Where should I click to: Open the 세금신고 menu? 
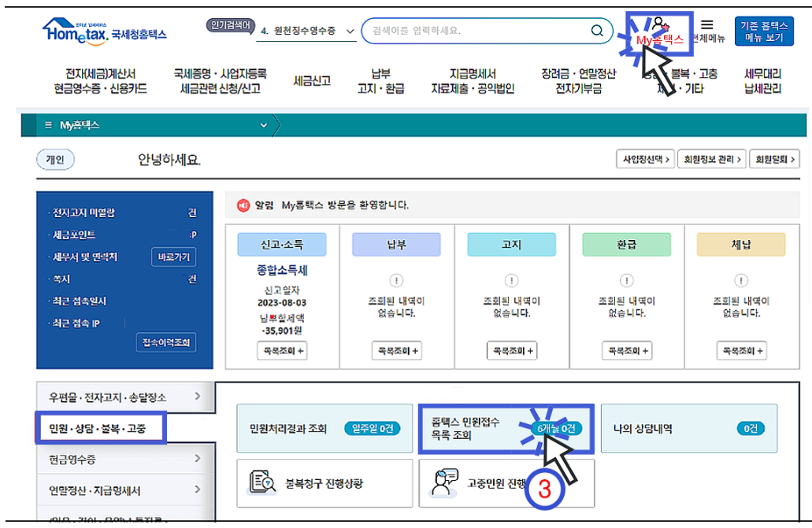tap(313, 79)
